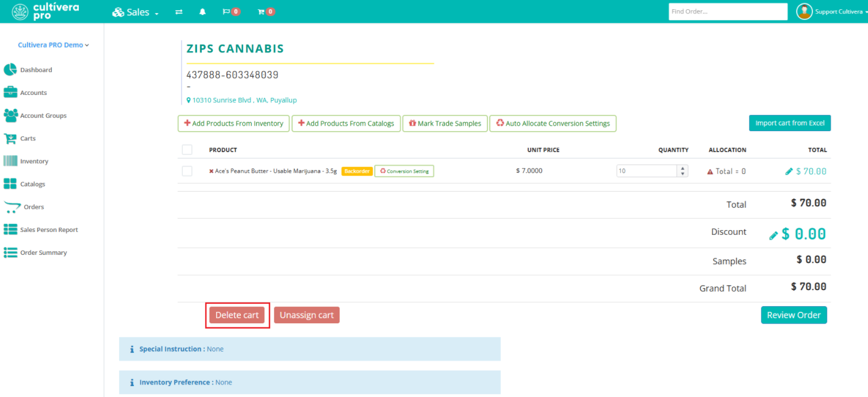Image resolution: width=868 pixels, height=397 pixels.
Task: Click the Order Summary list icon
Action: (x=10, y=253)
